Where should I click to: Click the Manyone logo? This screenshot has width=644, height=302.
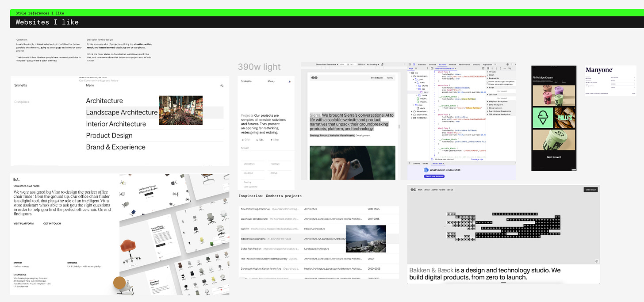(x=598, y=70)
